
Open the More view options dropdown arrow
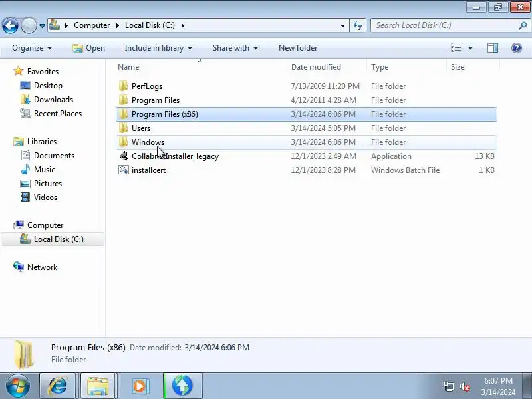(470, 48)
